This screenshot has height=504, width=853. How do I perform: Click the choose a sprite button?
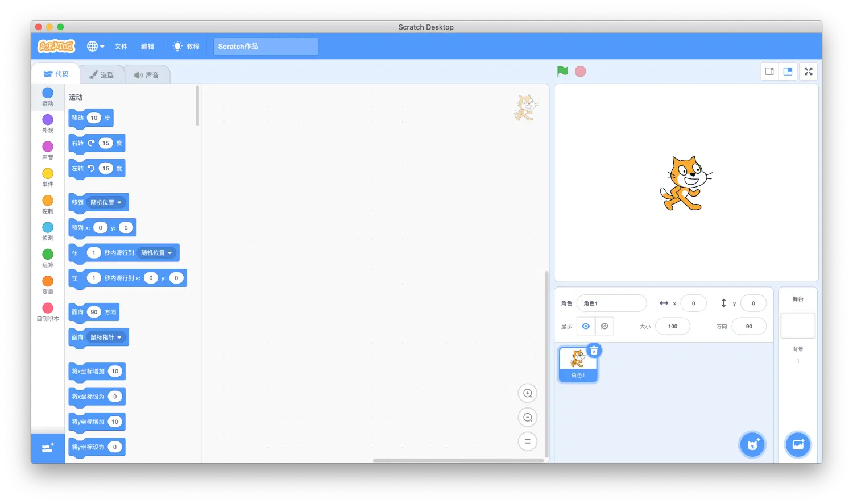point(752,444)
